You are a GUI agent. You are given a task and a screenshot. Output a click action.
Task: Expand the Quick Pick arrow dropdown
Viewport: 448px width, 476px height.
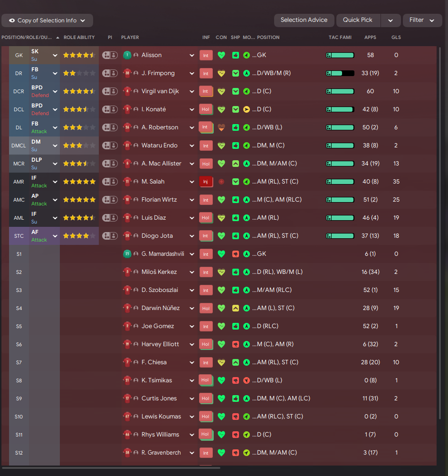click(391, 20)
